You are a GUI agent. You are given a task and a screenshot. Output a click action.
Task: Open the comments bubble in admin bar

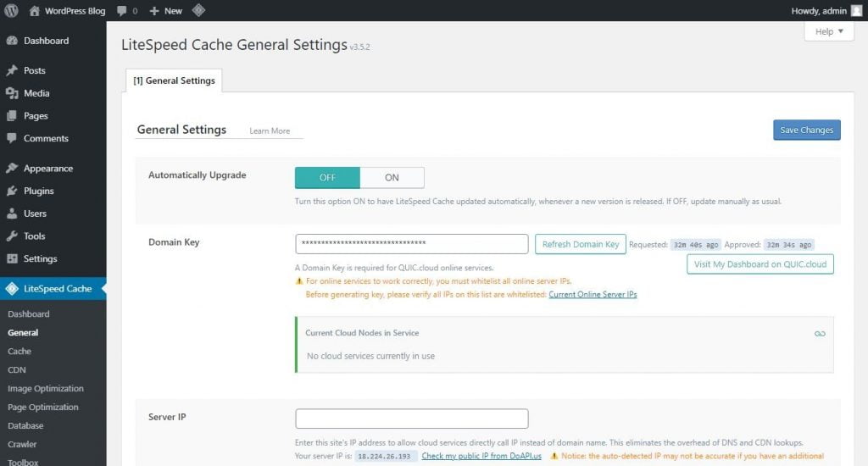122,11
